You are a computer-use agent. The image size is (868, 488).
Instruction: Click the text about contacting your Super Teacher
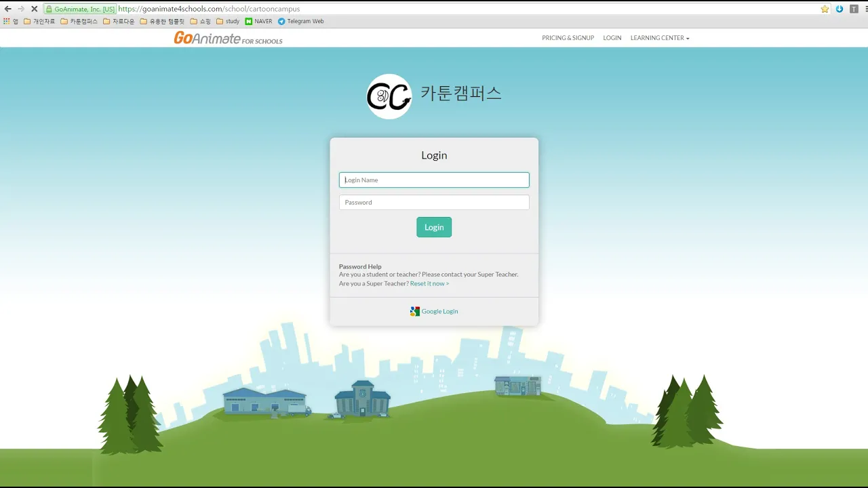tap(429, 274)
